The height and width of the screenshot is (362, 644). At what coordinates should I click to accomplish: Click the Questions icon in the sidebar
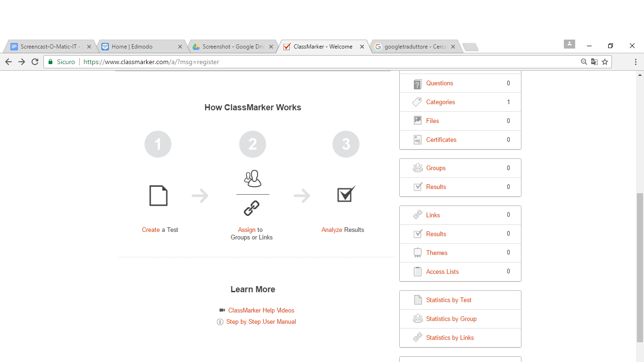tap(417, 84)
